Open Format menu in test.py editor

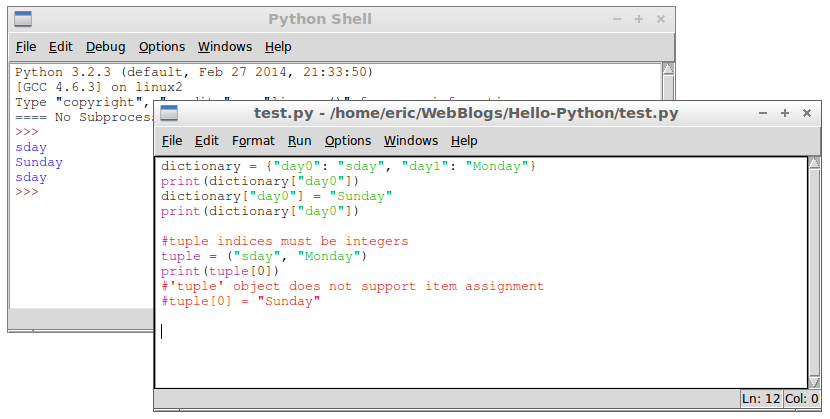(253, 141)
